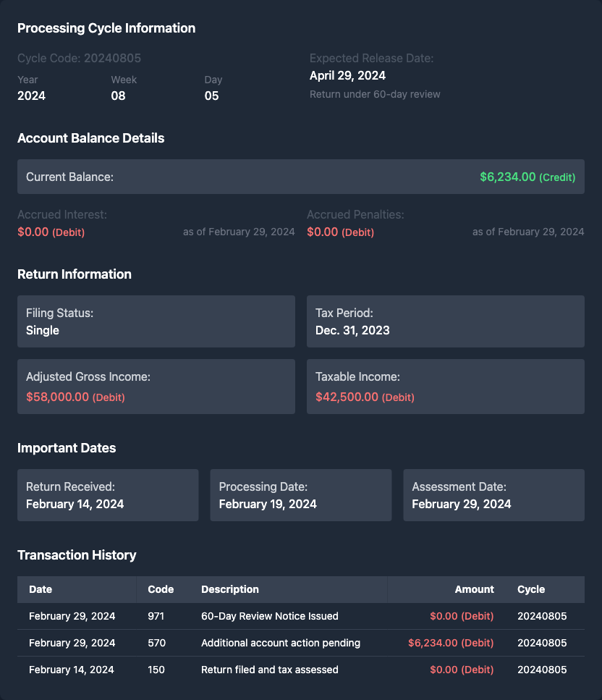Click the Adjusted Gross Income card
Screen dimensions: 602x700
(x=156, y=387)
